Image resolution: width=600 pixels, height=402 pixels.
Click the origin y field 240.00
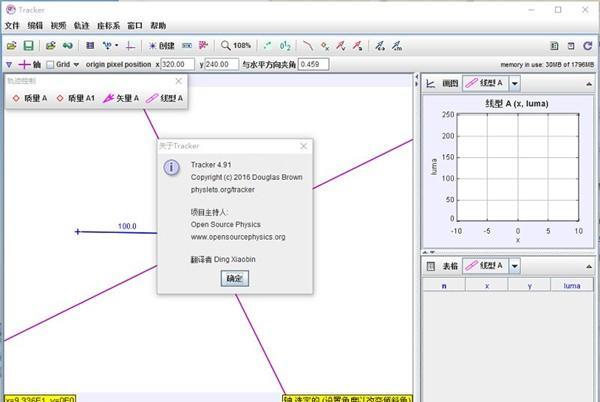point(221,64)
